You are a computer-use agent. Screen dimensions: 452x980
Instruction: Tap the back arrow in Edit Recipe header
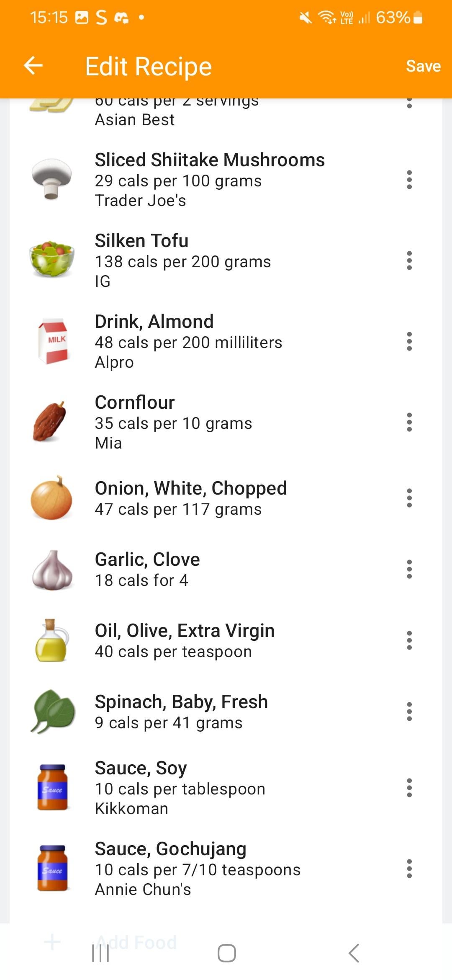point(33,66)
